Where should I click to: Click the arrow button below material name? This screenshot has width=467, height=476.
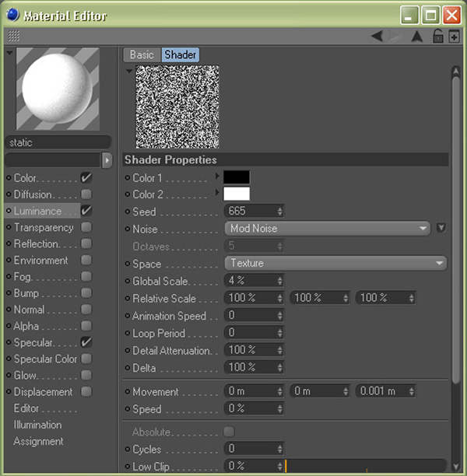tap(107, 159)
